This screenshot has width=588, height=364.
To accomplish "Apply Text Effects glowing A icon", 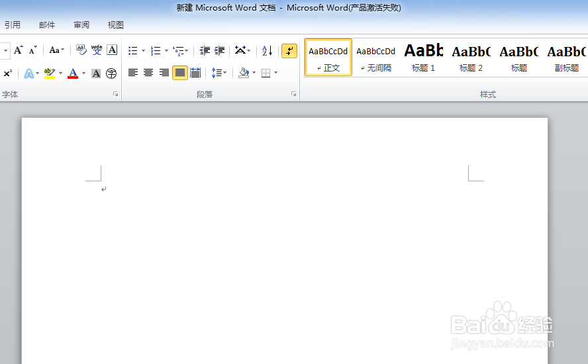I will coord(28,73).
